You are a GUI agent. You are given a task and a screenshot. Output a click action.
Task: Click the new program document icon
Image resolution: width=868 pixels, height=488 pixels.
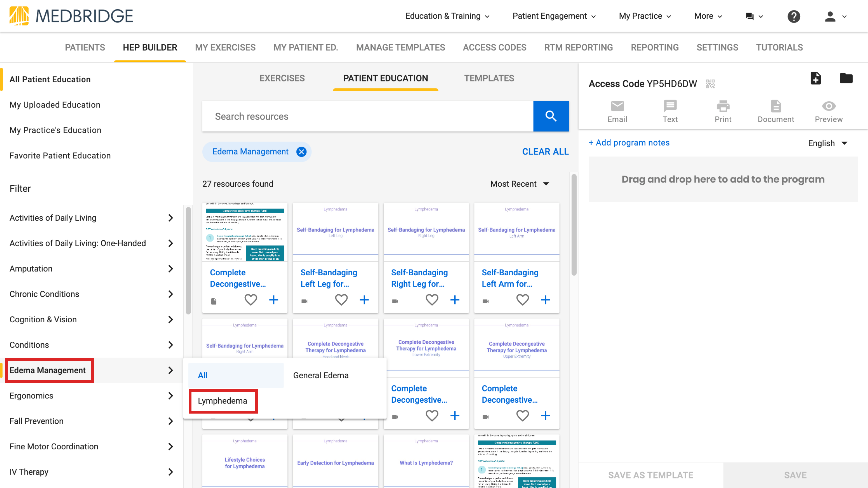(x=815, y=78)
